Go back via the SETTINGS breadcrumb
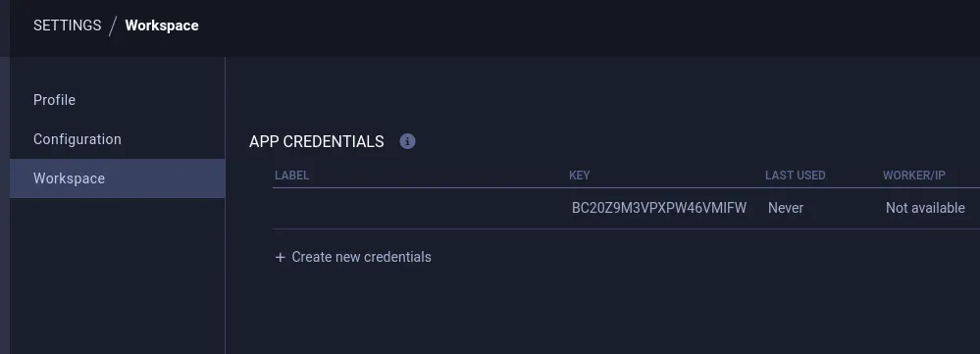Screen dimensions: 980x354 68,25
